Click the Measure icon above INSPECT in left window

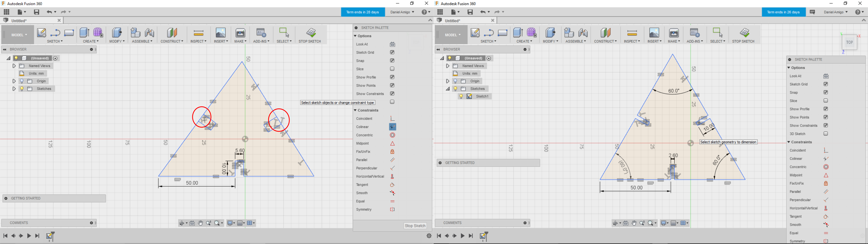click(198, 33)
